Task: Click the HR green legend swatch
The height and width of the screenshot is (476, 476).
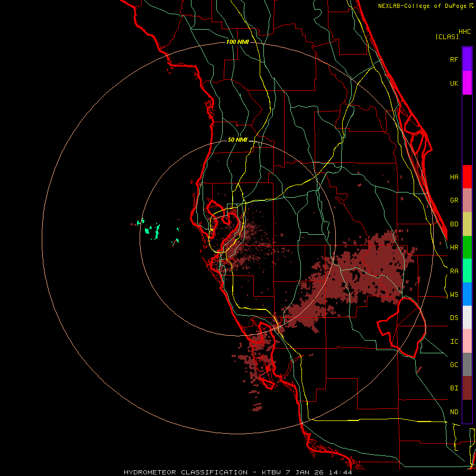Action: click(467, 248)
